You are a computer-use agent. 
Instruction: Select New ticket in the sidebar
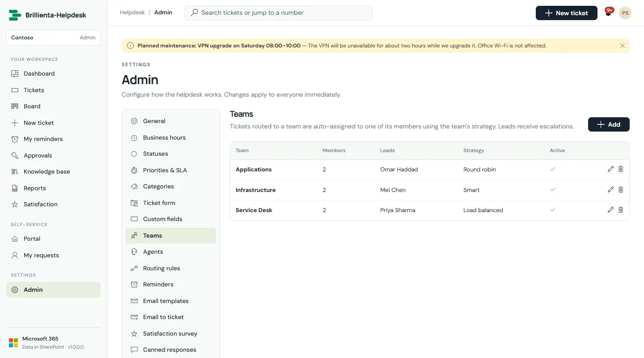(x=54, y=123)
